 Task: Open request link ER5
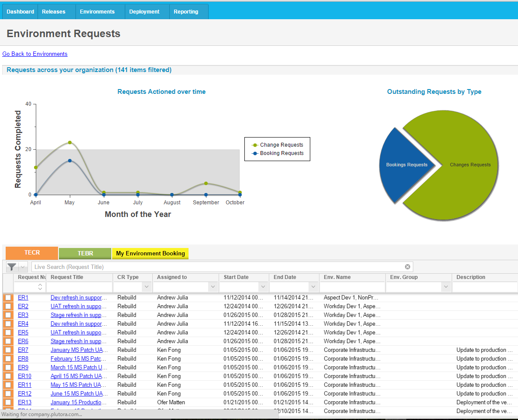pos(23,332)
